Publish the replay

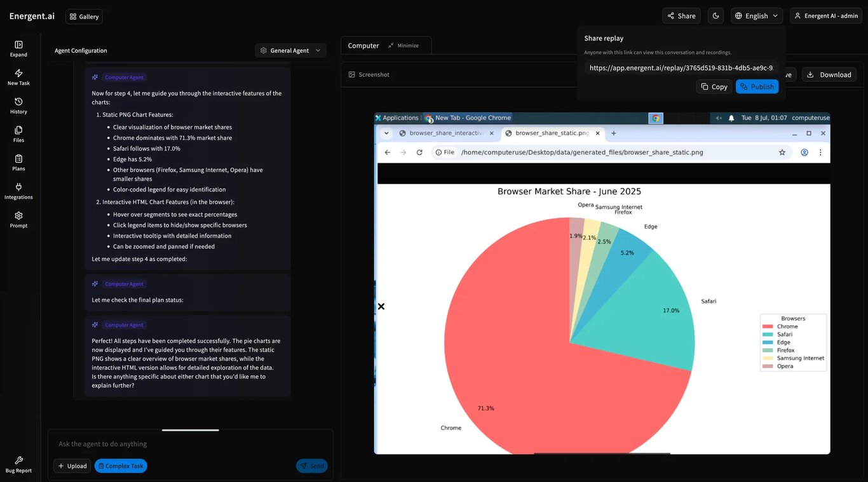tap(757, 87)
